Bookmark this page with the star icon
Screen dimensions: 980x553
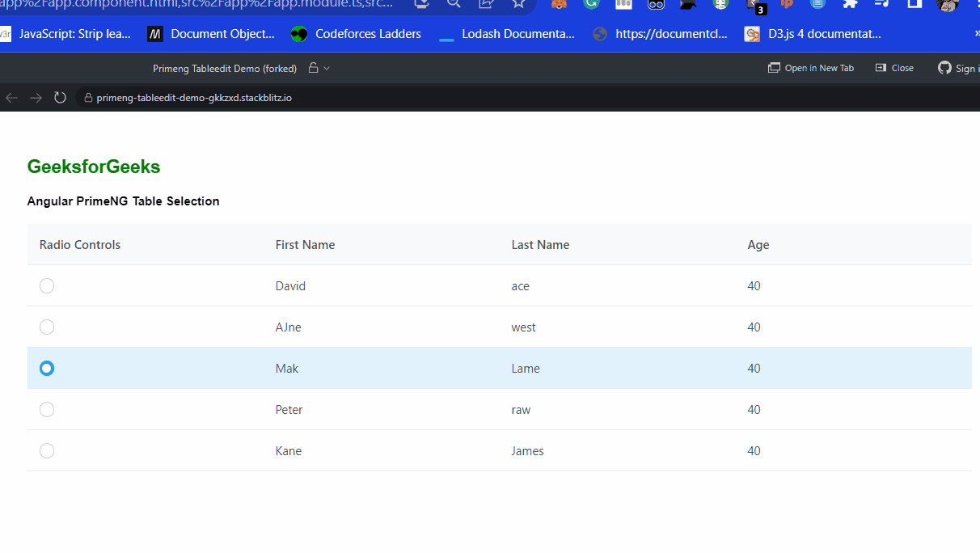tap(518, 4)
